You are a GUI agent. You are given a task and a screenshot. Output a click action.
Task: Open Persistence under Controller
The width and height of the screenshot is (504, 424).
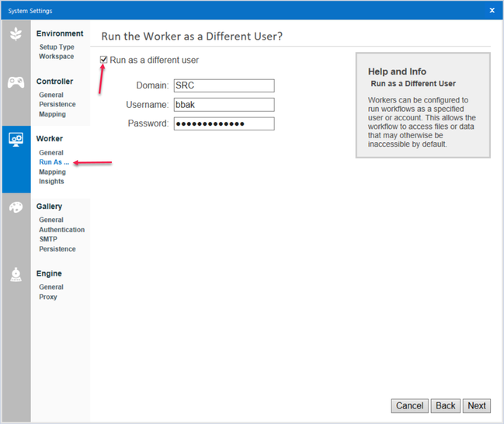[57, 104]
